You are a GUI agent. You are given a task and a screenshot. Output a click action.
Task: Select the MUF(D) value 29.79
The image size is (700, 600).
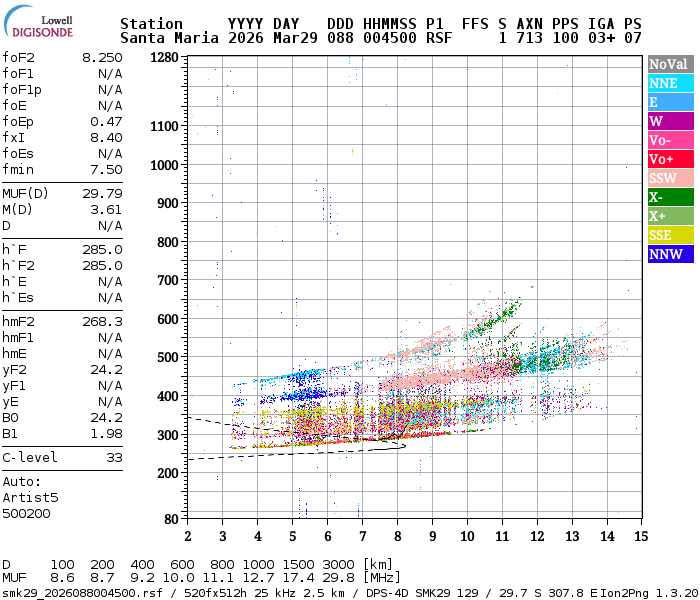click(x=102, y=194)
